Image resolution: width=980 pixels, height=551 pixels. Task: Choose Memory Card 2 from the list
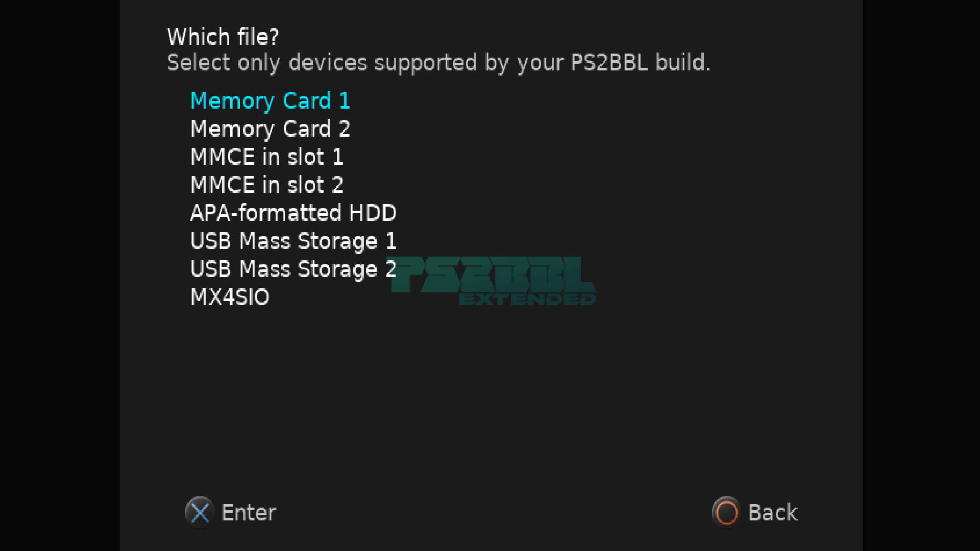[x=270, y=129]
